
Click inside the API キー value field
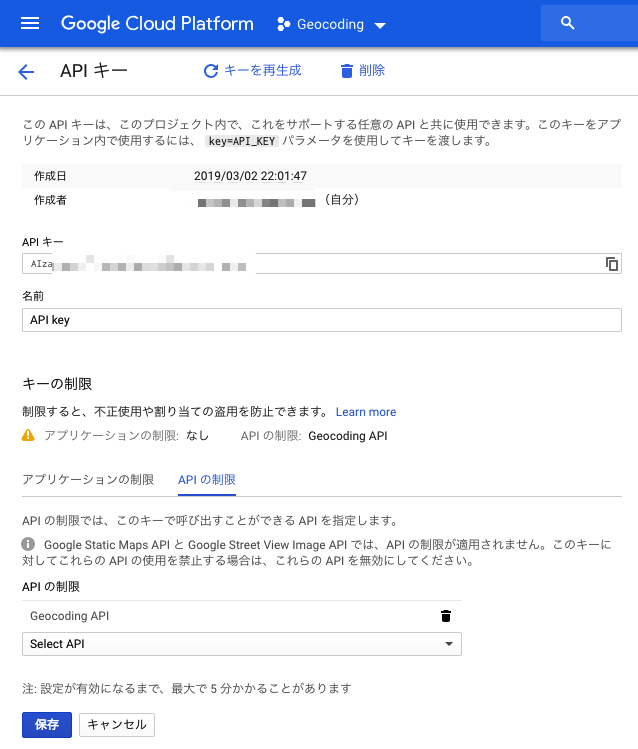tap(322, 264)
